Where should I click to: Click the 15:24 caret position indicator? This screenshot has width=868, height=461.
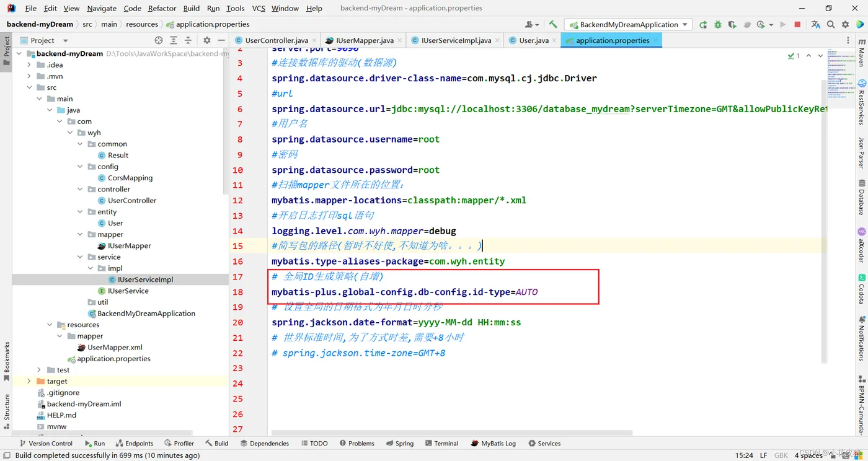(744, 455)
